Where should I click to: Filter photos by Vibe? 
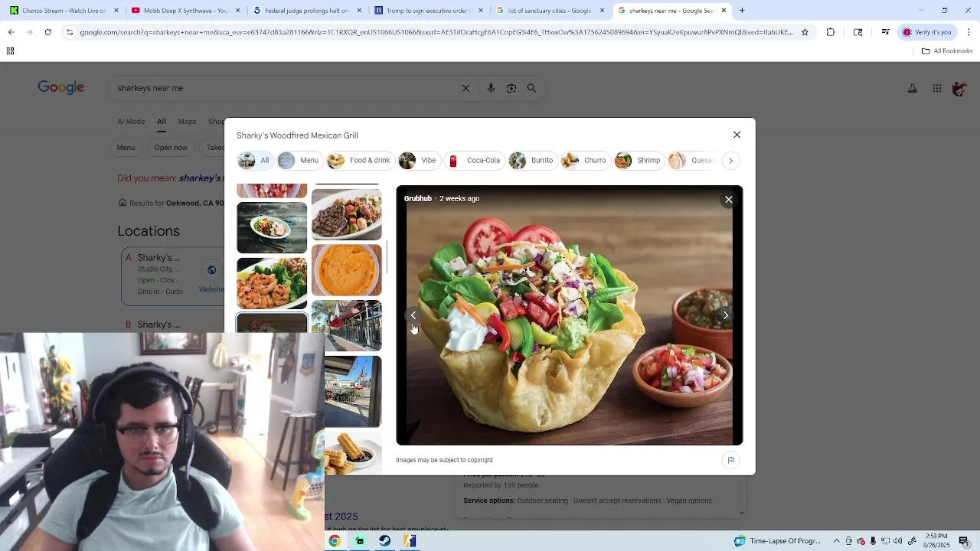coord(418,161)
